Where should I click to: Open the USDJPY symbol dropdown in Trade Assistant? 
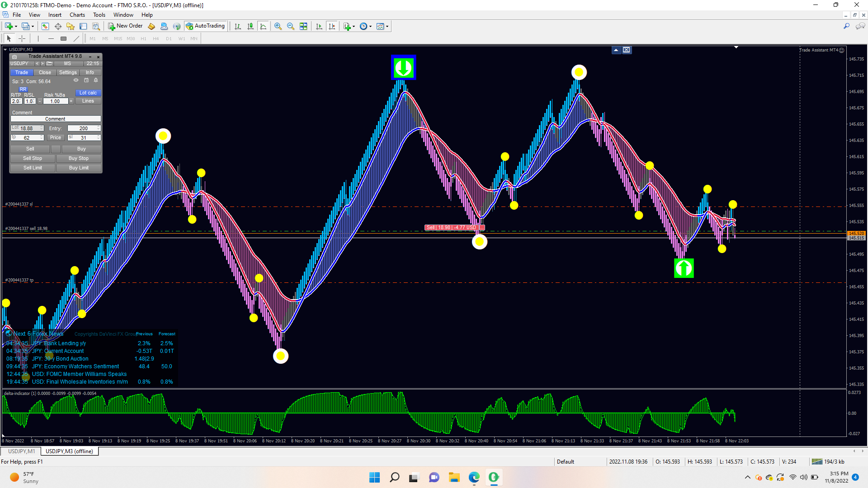click(x=19, y=64)
